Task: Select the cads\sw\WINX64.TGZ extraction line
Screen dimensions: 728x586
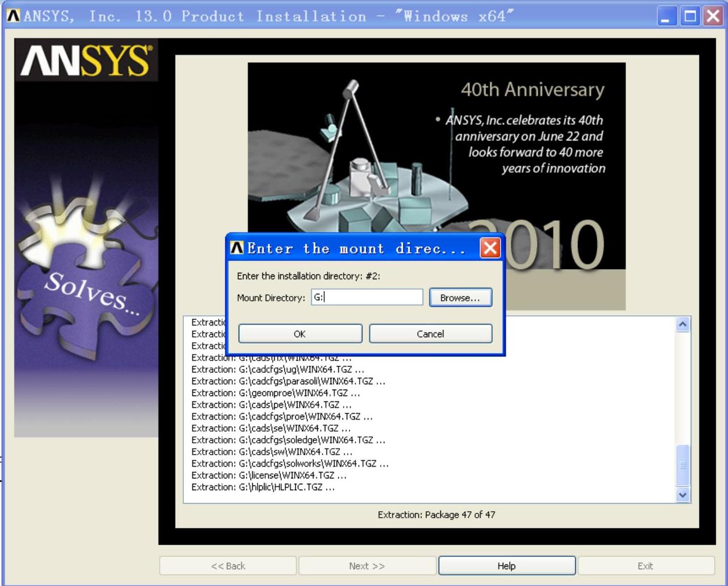Action: click(x=272, y=451)
